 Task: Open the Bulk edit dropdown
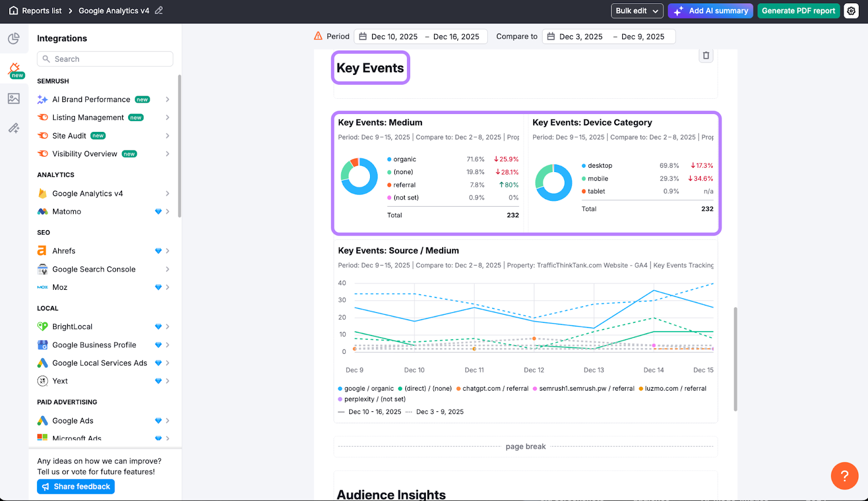[637, 11]
